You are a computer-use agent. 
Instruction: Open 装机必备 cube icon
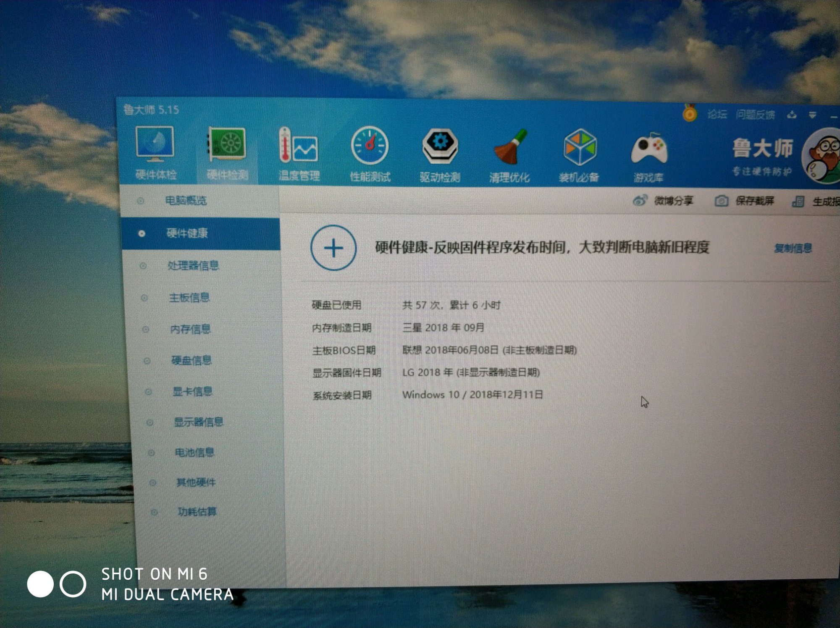pyautogui.click(x=579, y=148)
